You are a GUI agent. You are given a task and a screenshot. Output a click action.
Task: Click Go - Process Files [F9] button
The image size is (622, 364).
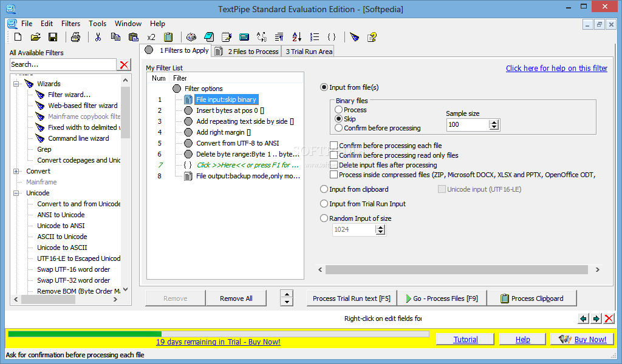pyautogui.click(x=442, y=298)
